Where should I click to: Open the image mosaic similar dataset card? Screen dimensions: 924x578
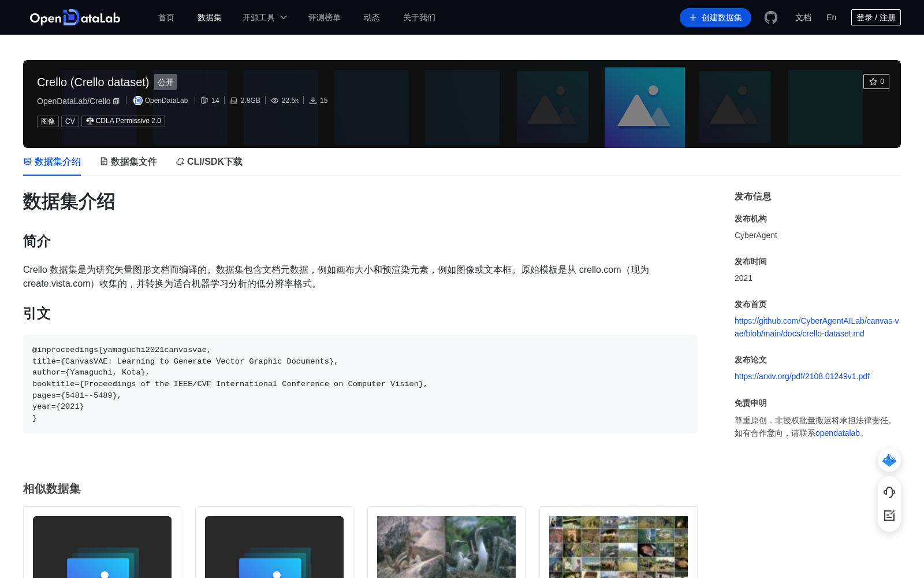[x=619, y=542]
